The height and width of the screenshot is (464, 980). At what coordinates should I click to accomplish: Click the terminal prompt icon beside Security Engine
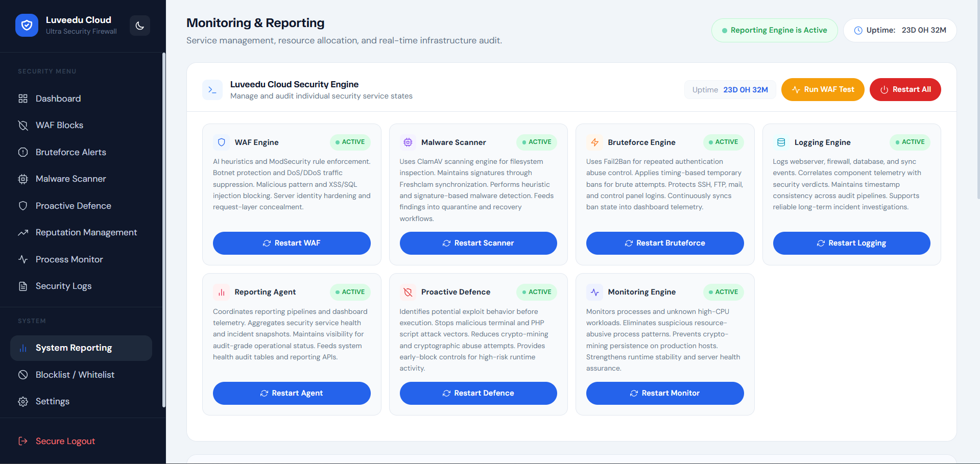point(212,90)
